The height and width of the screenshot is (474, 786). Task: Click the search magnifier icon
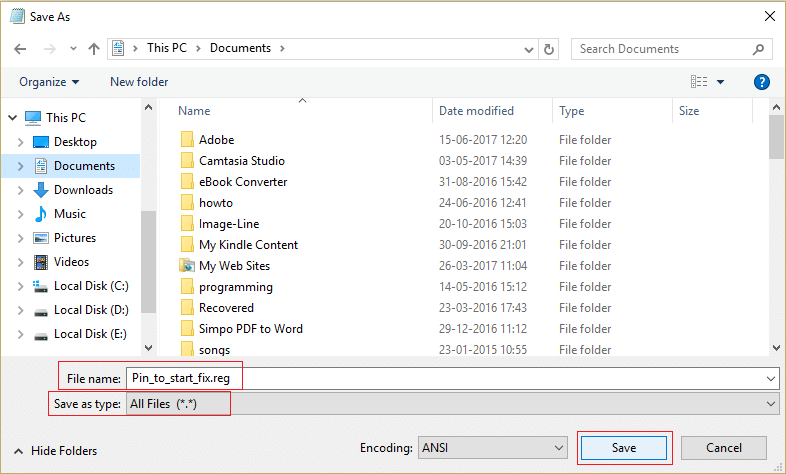(758, 49)
